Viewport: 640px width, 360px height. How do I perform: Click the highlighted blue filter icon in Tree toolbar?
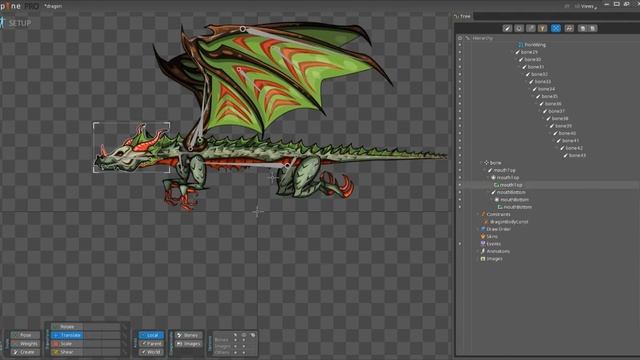click(556, 28)
